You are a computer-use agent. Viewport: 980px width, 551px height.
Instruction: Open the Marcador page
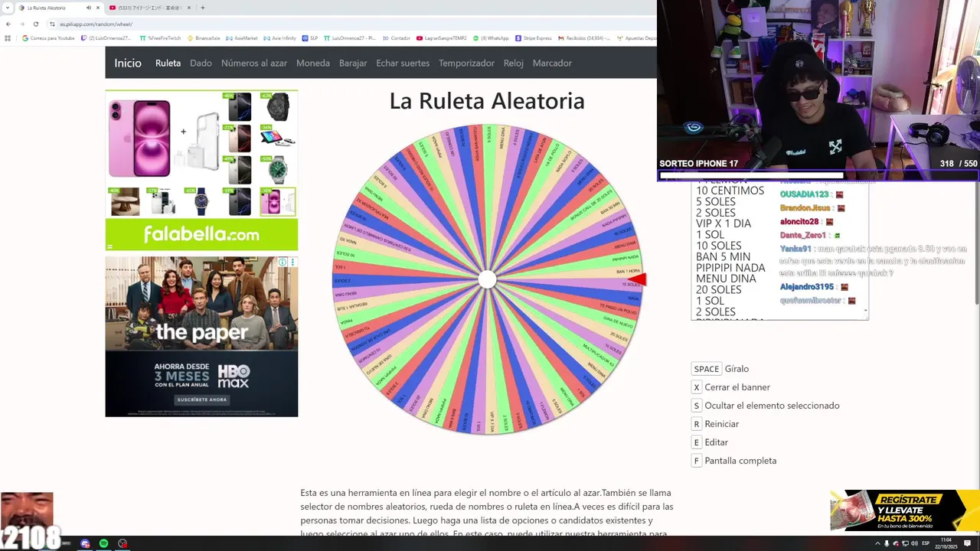(x=552, y=63)
